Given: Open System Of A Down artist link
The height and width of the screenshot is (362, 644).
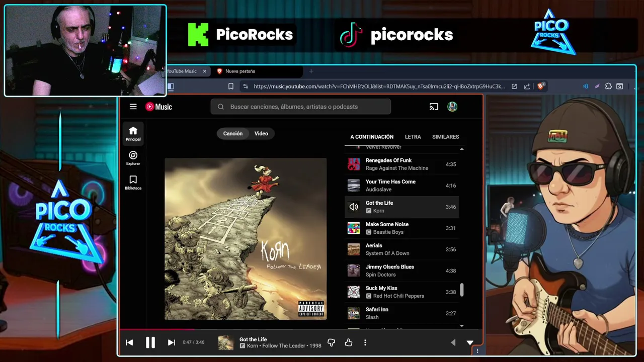Looking at the screenshot, I should coord(387,253).
